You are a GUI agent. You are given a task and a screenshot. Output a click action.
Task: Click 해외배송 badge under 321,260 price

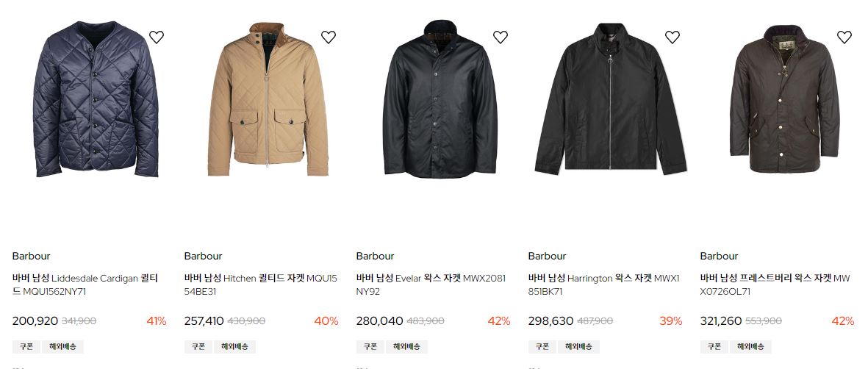coord(750,347)
